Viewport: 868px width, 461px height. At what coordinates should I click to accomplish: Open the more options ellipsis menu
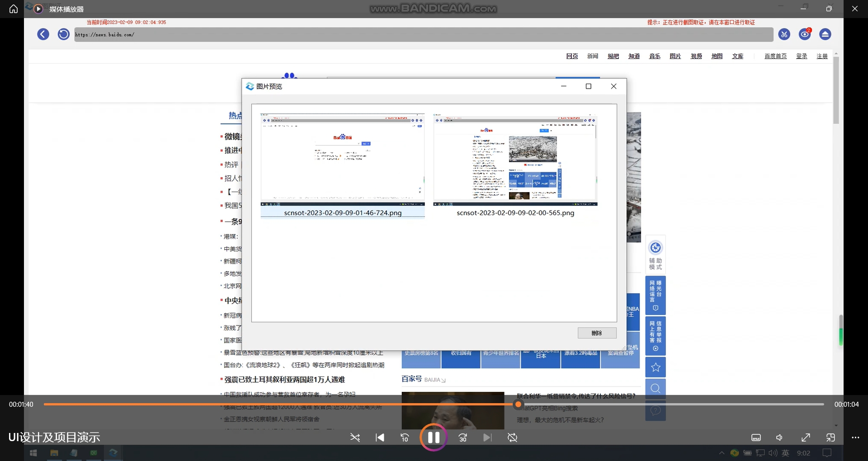[855, 437]
